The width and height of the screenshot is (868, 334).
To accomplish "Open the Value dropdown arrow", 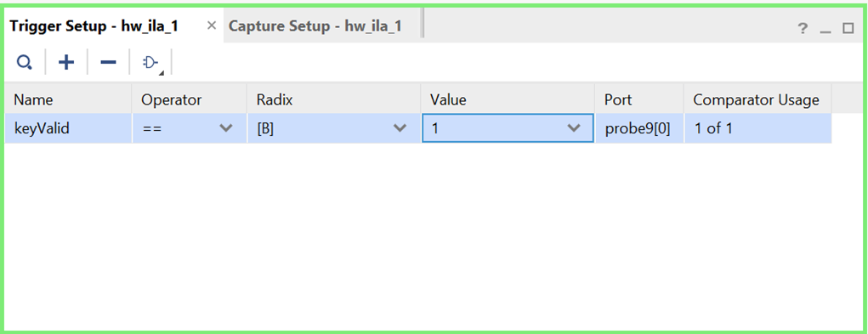I will (574, 128).
